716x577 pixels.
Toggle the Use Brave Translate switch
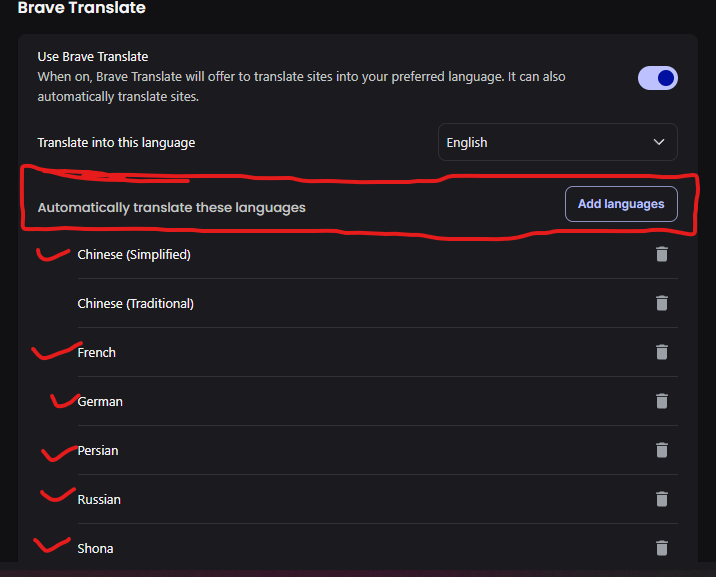coord(658,78)
